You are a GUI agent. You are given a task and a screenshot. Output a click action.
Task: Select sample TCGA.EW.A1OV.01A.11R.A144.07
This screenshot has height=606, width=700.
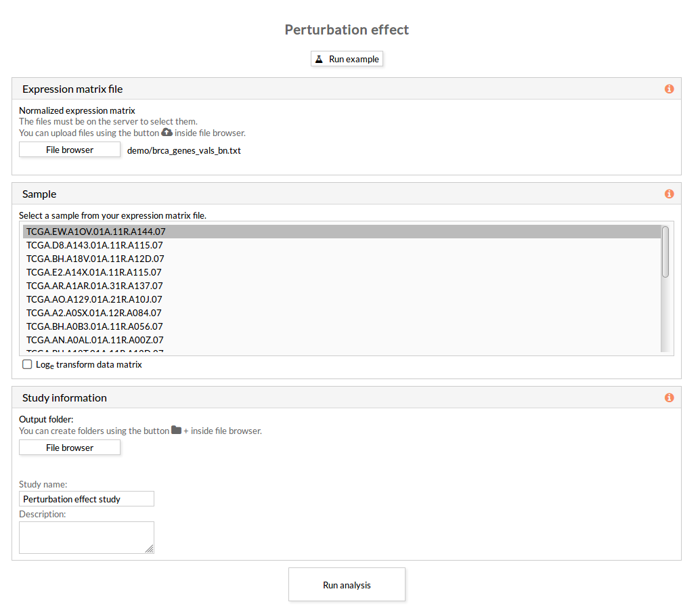point(96,232)
